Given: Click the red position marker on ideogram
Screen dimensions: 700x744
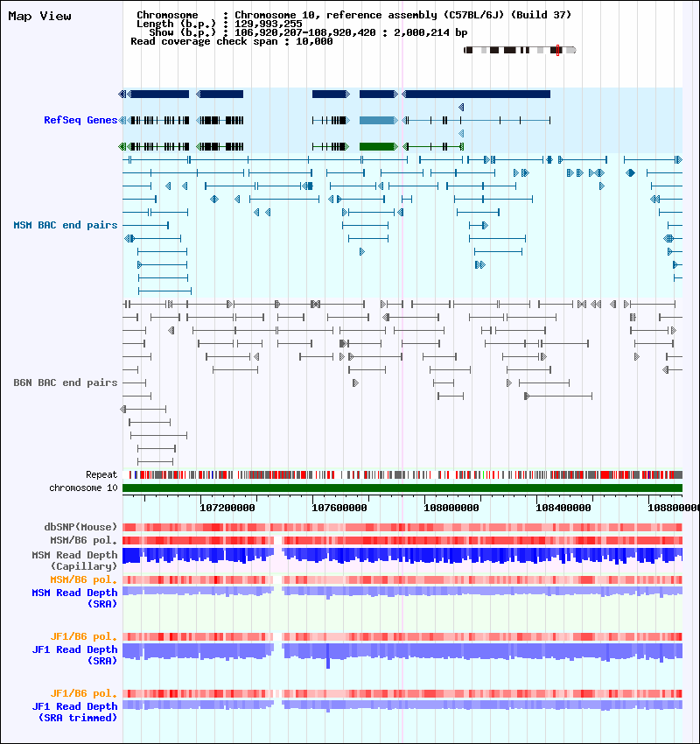Looking at the screenshot, I should (x=557, y=50).
